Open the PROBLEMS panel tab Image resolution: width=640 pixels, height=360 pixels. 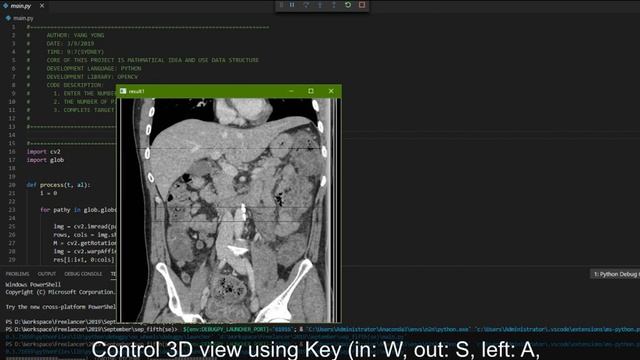(x=18, y=274)
